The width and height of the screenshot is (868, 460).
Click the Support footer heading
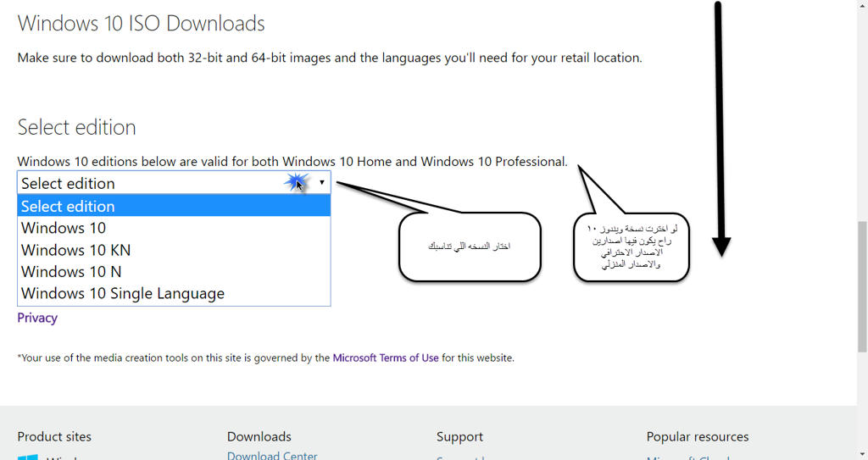pyautogui.click(x=459, y=437)
